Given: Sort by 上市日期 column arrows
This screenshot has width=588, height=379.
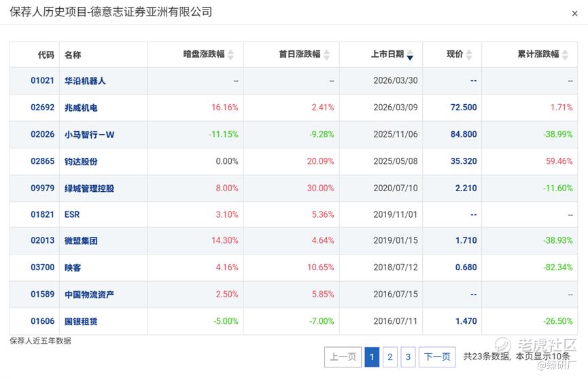Looking at the screenshot, I should (410, 55).
